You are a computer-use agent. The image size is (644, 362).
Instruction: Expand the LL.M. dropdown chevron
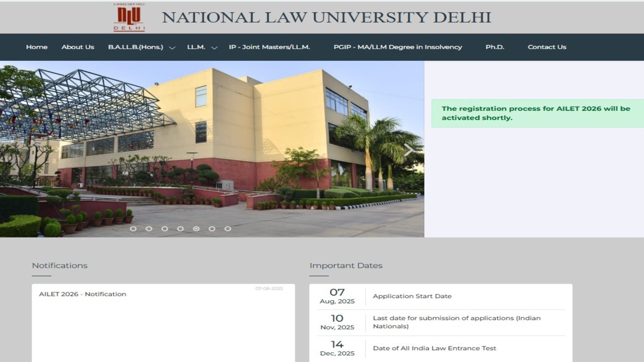point(214,48)
